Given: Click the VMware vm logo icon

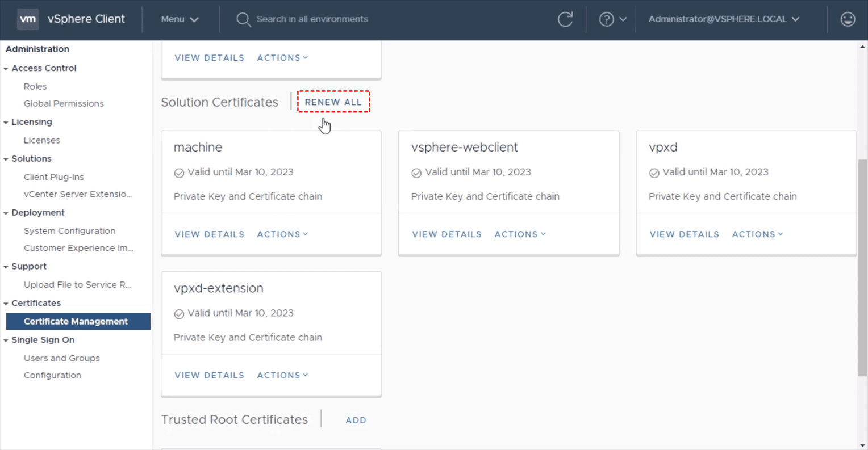Looking at the screenshot, I should tap(27, 19).
